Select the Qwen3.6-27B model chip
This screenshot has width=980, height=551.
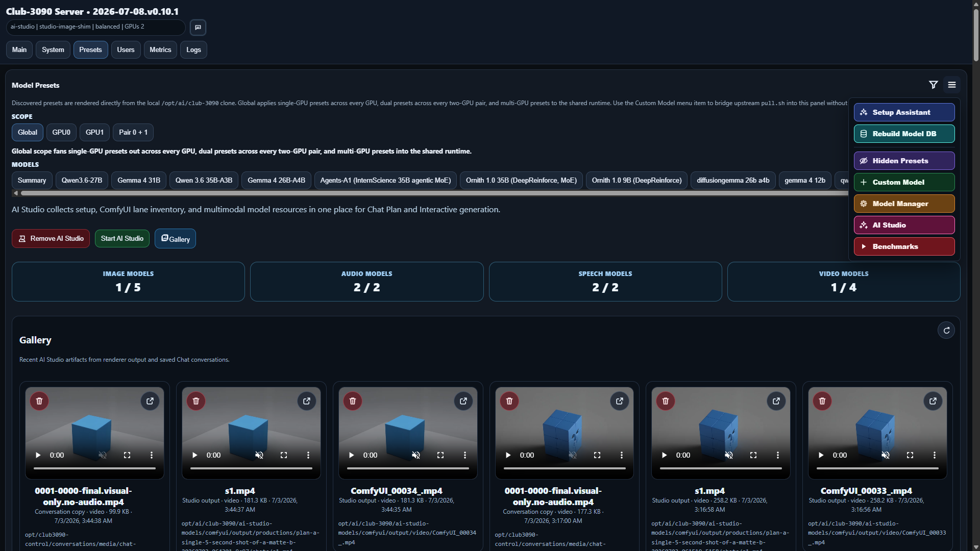82,181
